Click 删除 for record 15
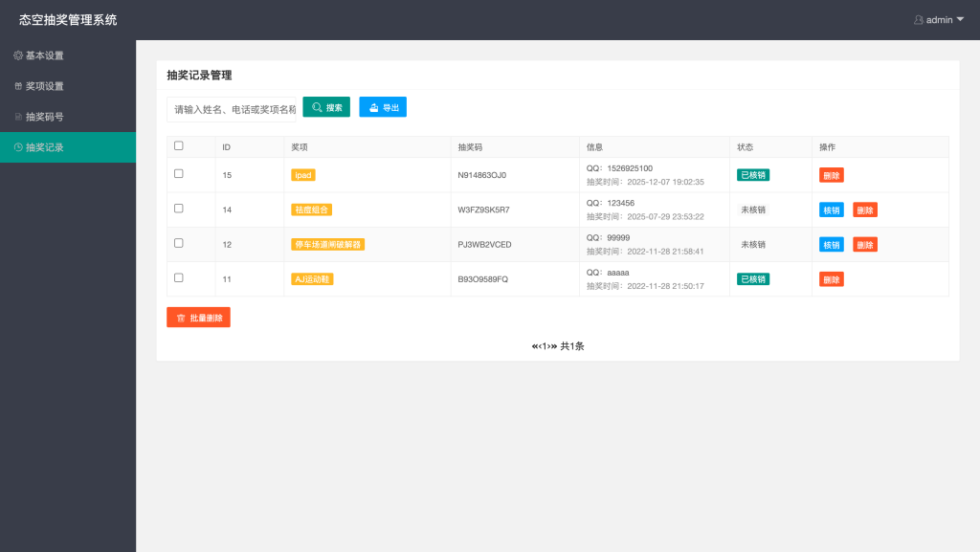 point(831,175)
